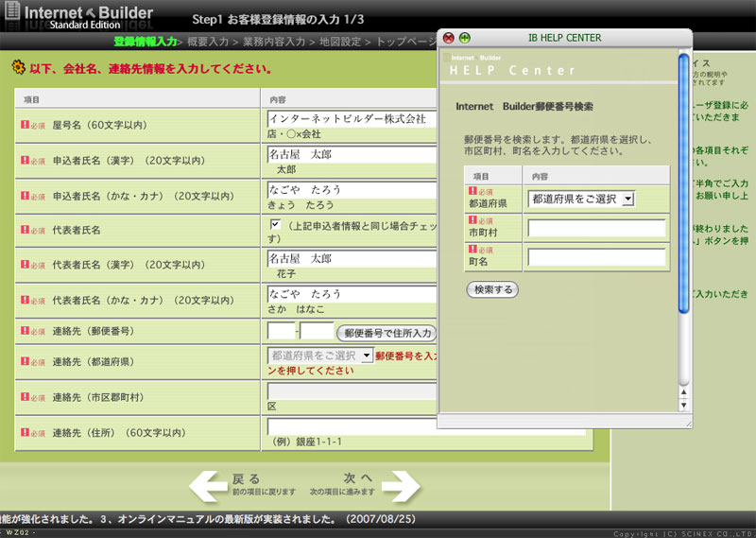Viewport: 756px width, 538px height.
Task: Click the next arrow 次へ
Action: click(400, 486)
